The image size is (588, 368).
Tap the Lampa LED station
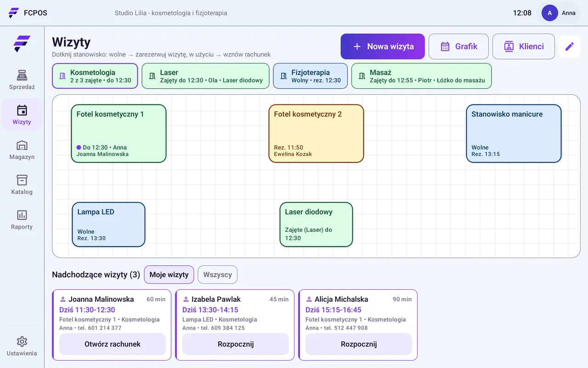coord(108,224)
